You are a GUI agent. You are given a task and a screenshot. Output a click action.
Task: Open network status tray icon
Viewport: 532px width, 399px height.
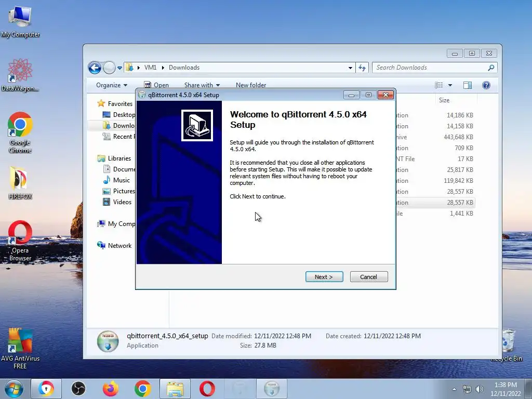tap(467, 389)
